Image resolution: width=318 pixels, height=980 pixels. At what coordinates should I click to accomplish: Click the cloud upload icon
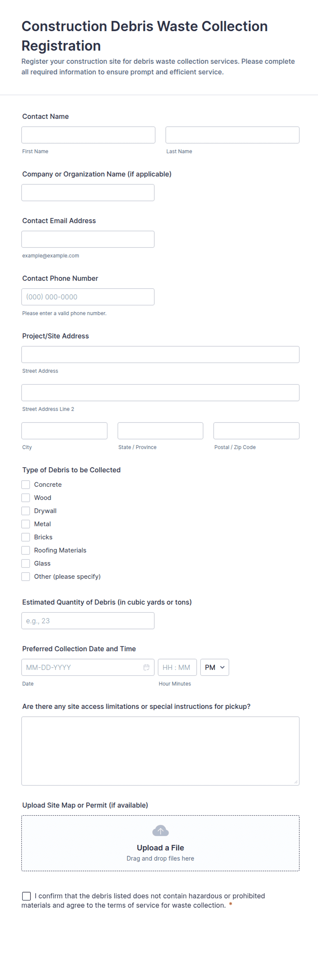tap(160, 831)
